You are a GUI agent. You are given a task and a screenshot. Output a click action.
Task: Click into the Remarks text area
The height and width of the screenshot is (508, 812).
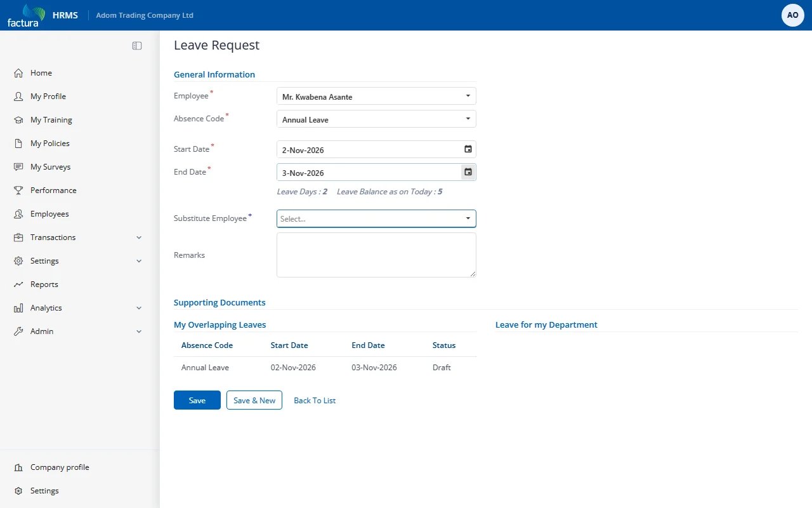point(376,255)
